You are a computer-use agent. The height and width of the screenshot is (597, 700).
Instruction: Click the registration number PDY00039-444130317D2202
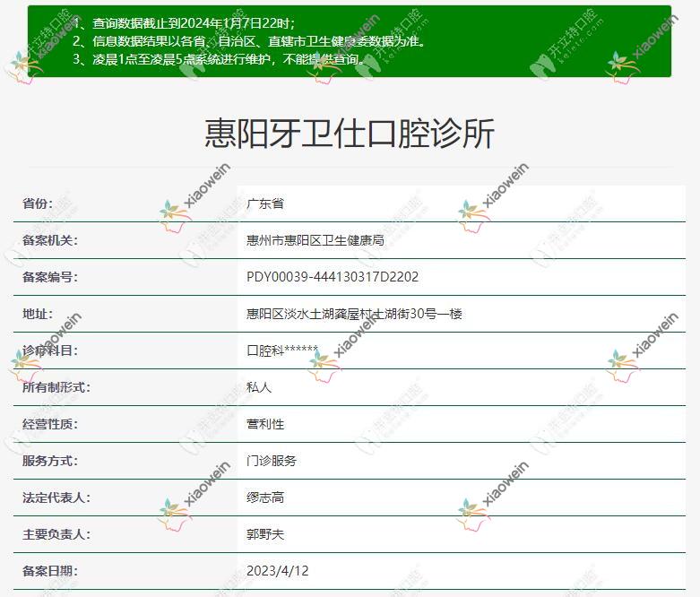pyautogui.click(x=333, y=277)
